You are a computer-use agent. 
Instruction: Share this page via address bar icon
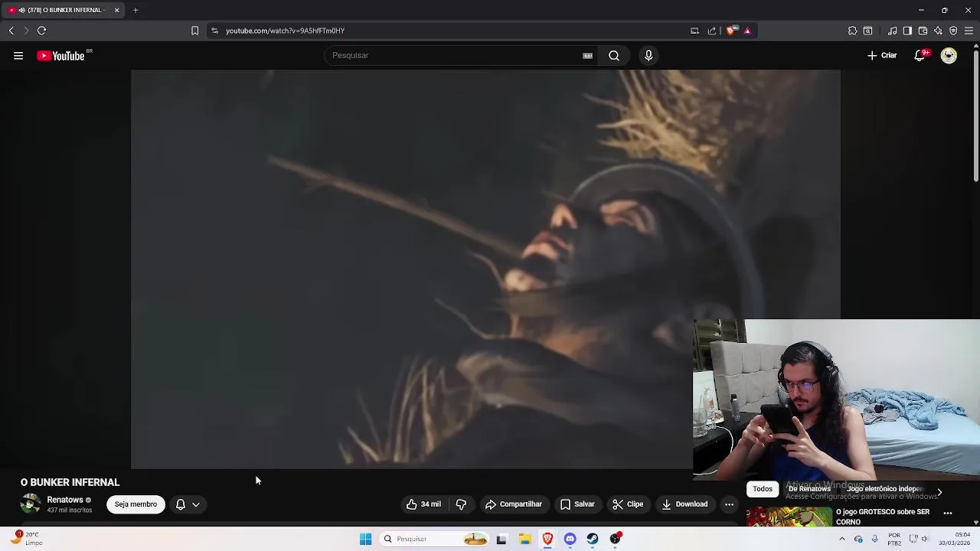[712, 31]
